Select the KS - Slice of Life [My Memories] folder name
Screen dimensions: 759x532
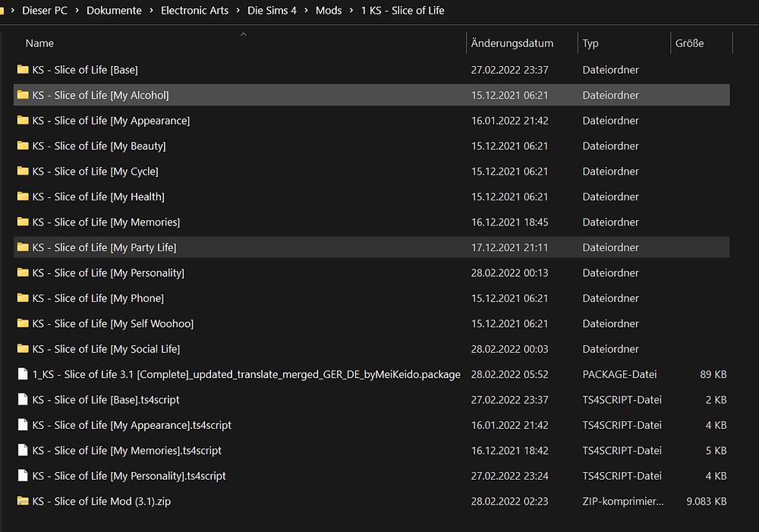tap(106, 222)
